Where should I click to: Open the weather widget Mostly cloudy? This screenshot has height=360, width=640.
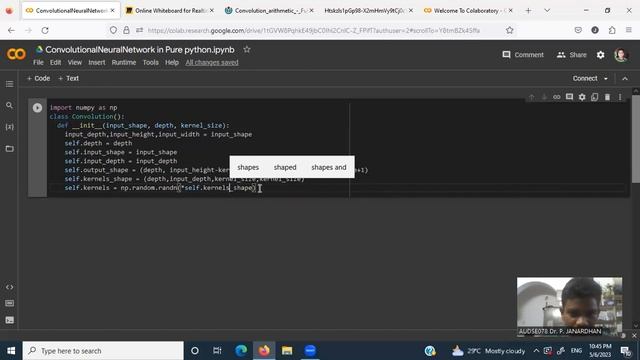[488, 351]
